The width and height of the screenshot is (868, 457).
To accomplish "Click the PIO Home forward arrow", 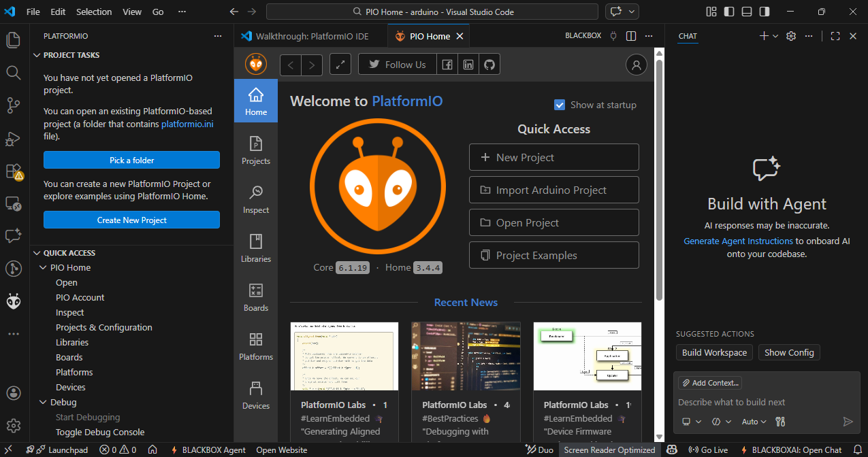I will click(x=312, y=65).
